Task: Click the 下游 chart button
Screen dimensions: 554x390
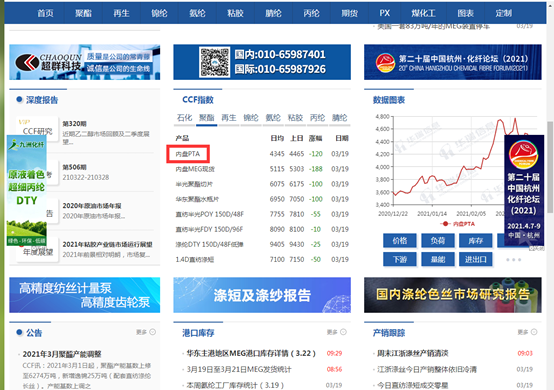Action: point(400,260)
